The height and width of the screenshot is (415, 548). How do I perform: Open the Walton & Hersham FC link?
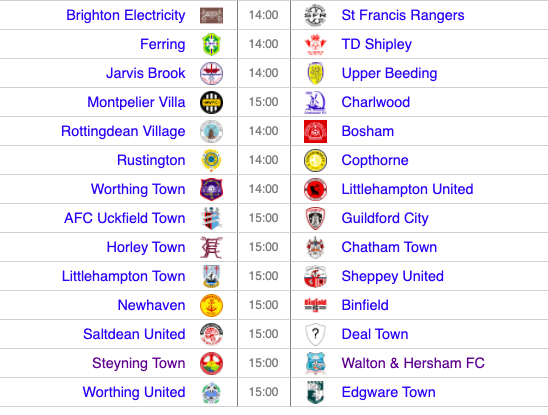pyautogui.click(x=413, y=363)
